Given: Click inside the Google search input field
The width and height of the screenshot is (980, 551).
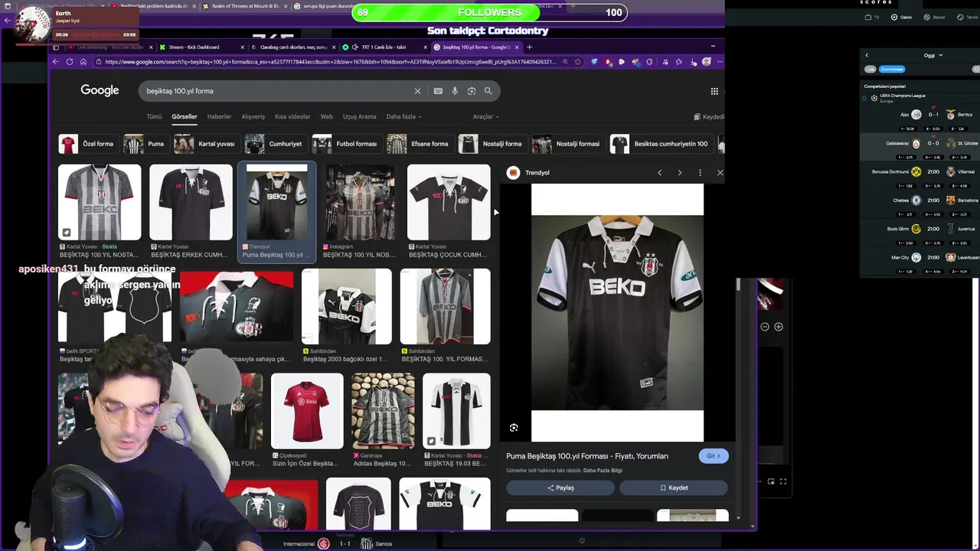Looking at the screenshot, I should click(276, 91).
